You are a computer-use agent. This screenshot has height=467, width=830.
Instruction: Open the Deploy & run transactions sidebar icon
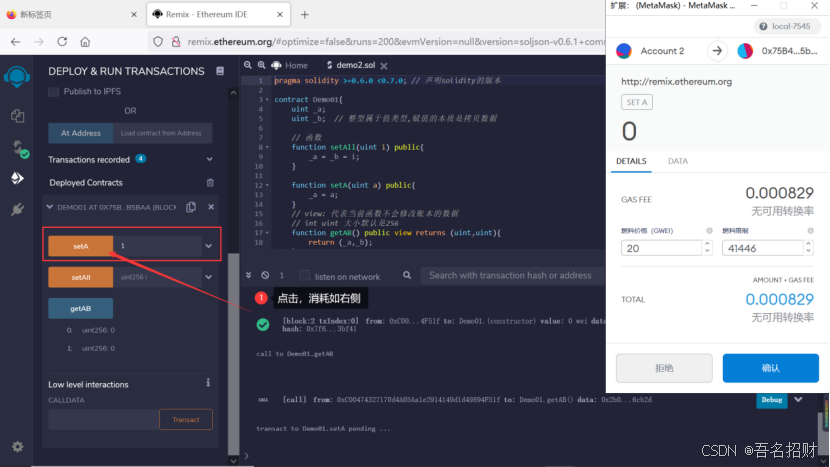17,178
